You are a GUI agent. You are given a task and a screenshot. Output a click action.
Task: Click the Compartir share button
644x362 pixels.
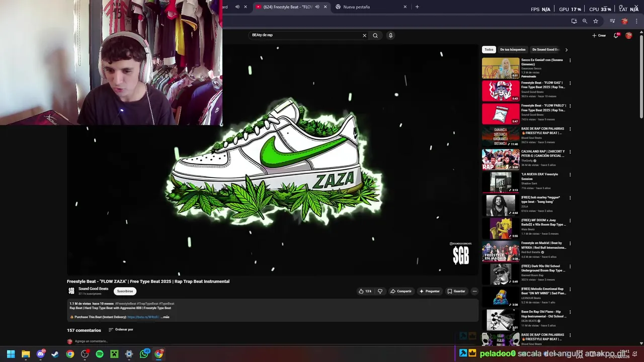tap(401, 291)
